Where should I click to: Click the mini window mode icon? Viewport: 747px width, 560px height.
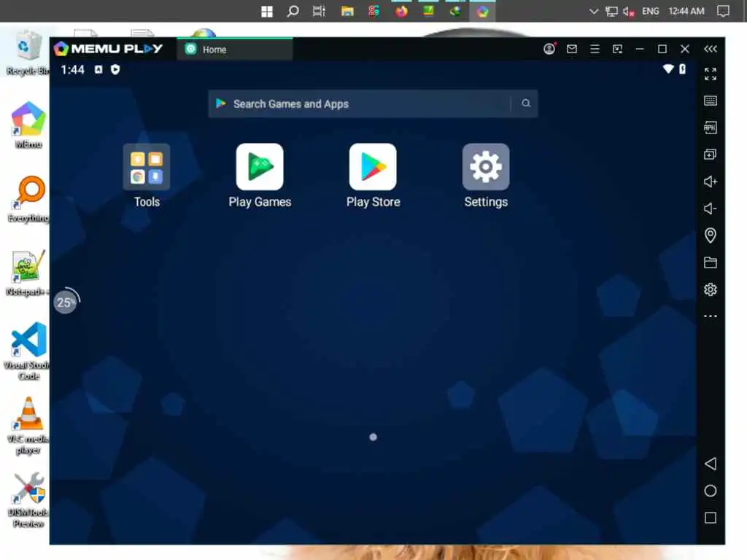pos(617,49)
